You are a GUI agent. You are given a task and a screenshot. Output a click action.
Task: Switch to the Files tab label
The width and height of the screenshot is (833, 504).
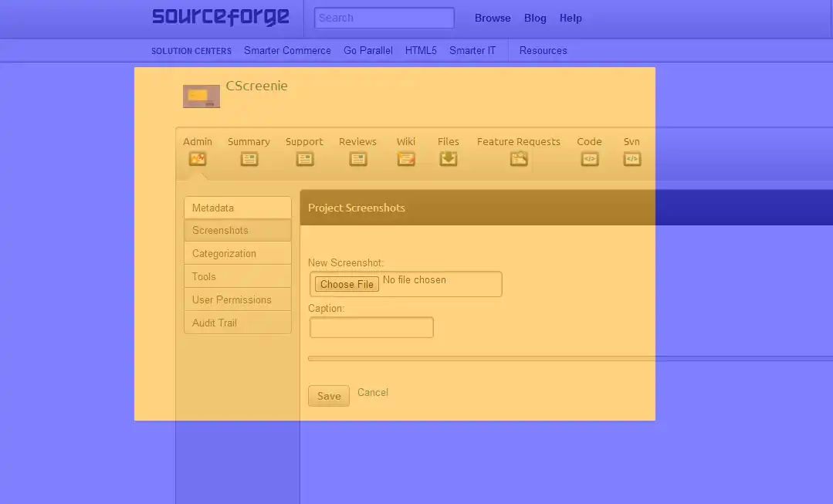point(449,142)
